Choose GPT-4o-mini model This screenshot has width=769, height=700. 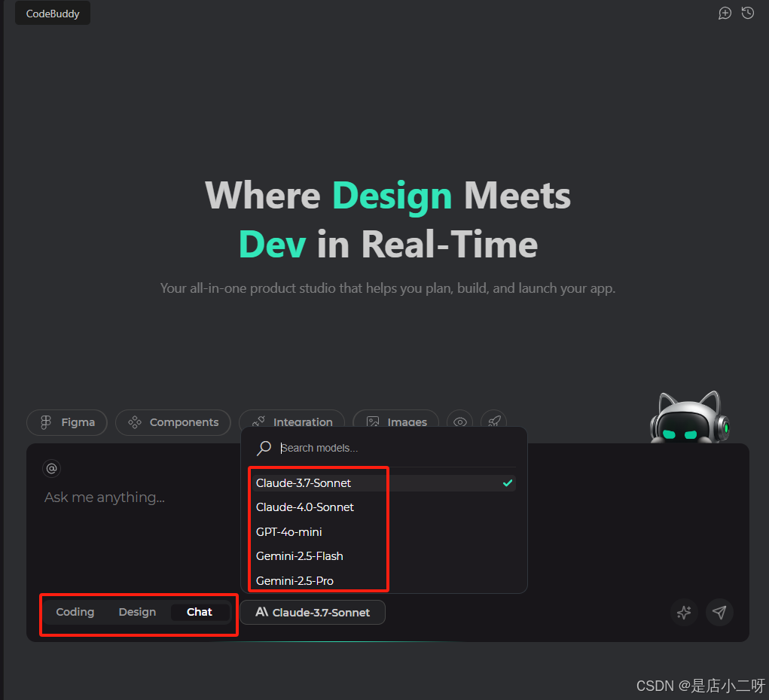(383, 532)
